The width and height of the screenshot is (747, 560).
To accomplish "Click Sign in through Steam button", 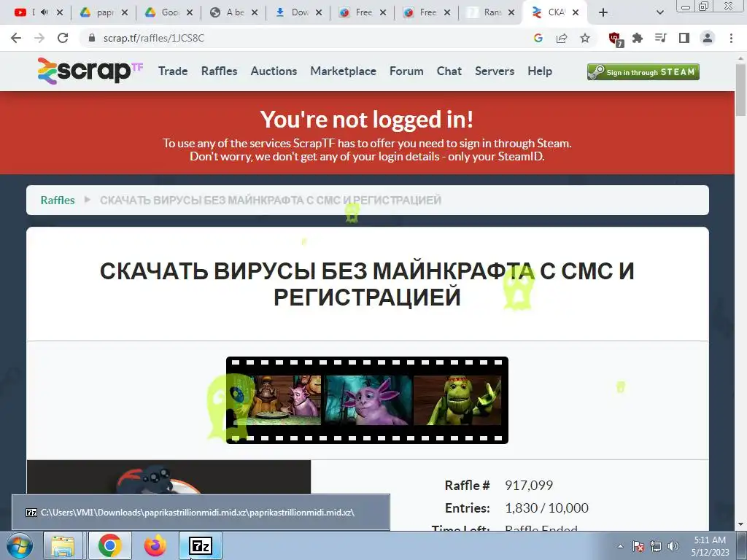I will pyautogui.click(x=643, y=72).
